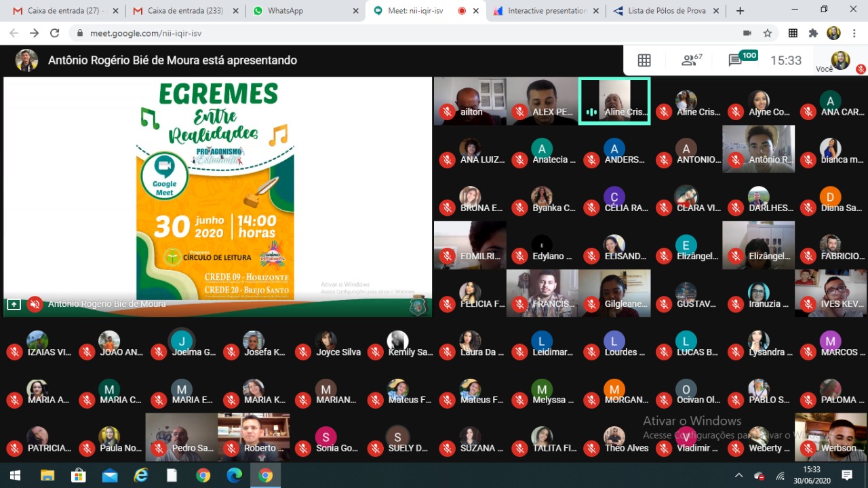Image resolution: width=868 pixels, height=488 pixels.
Task: Select Aline Cris's highlighted speaking video tile
Action: pos(614,100)
